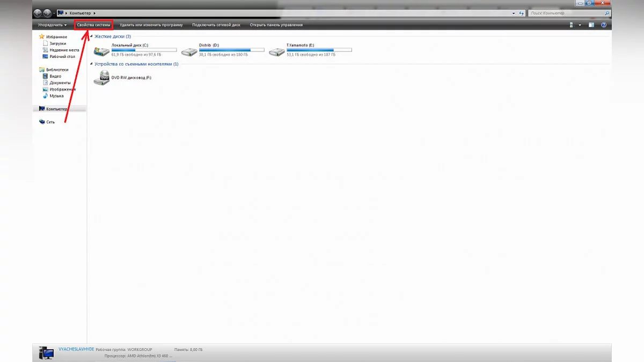Image resolution: width=644 pixels, height=362 pixels.
Task: Open Help with the question mark icon
Action: [x=604, y=25]
